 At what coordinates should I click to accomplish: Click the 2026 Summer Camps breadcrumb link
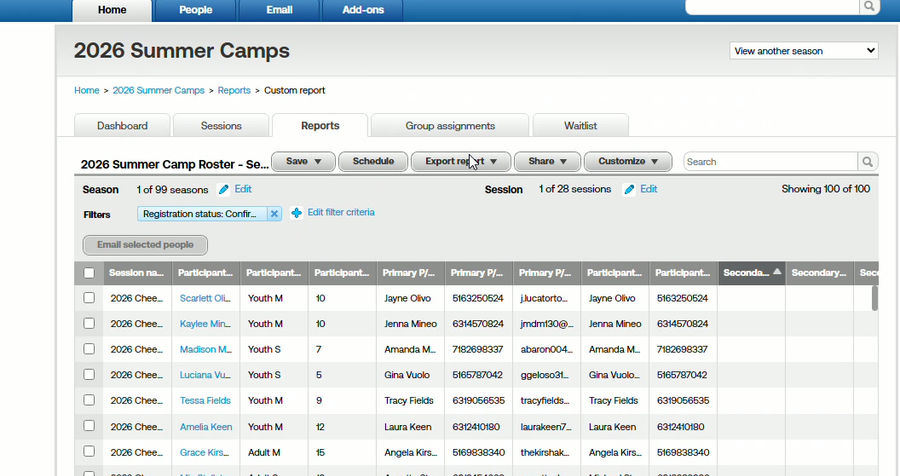158,90
